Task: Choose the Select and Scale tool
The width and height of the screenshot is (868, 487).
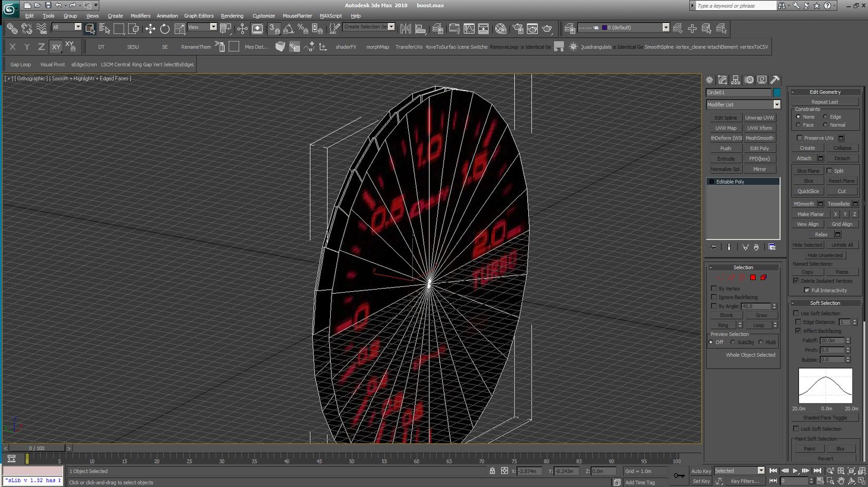Action: [180, 28]
